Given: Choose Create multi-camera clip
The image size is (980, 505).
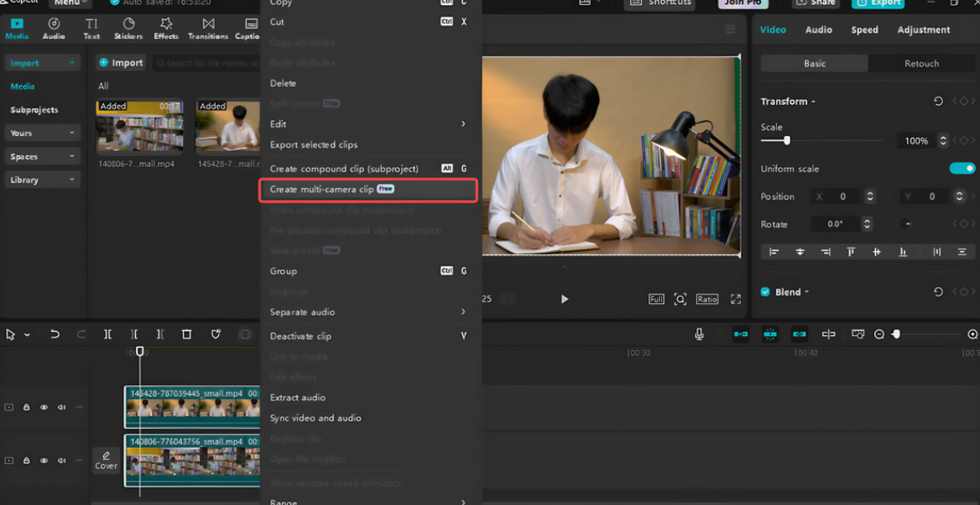Looking at the screenshot, I should pyautogui.click(x=369, y=190).
